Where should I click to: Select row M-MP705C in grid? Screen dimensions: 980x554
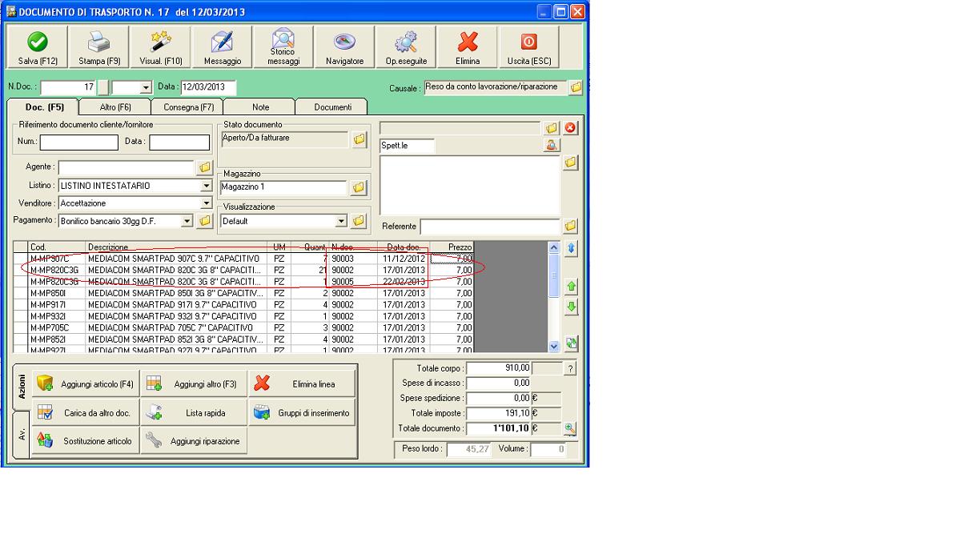click(244, 327)
